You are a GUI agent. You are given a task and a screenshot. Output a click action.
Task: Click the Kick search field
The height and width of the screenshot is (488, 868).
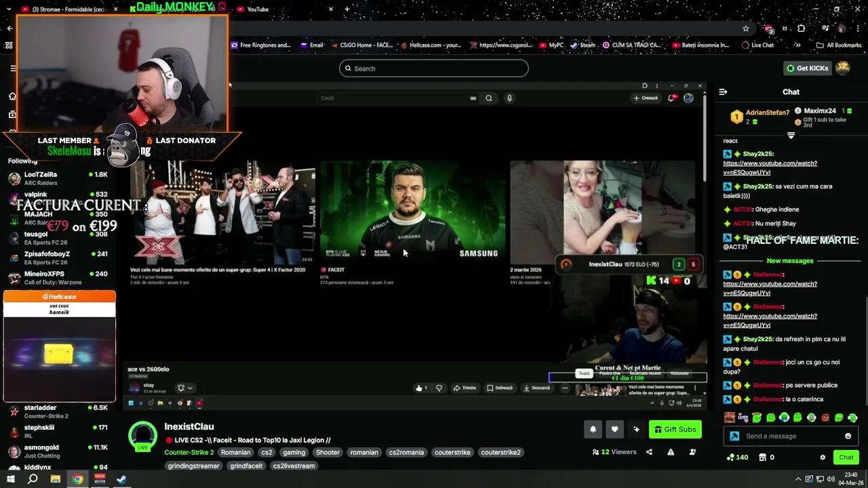(x=434, y=68)
